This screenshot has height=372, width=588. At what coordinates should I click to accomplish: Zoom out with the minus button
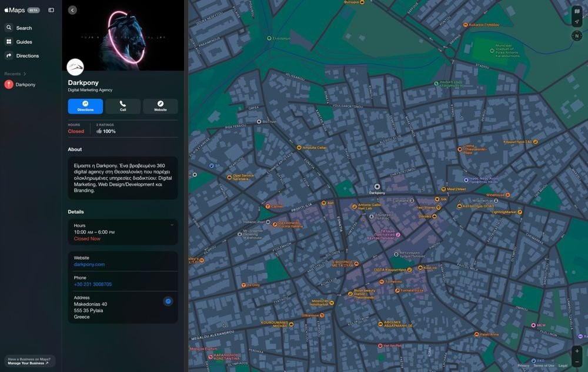click(x=577, y=361)
